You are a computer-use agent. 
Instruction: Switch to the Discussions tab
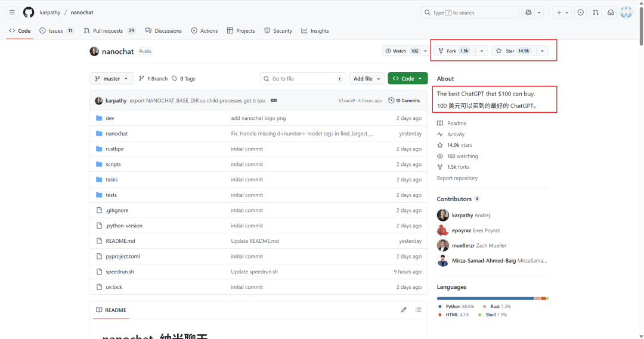click(163, 31)
